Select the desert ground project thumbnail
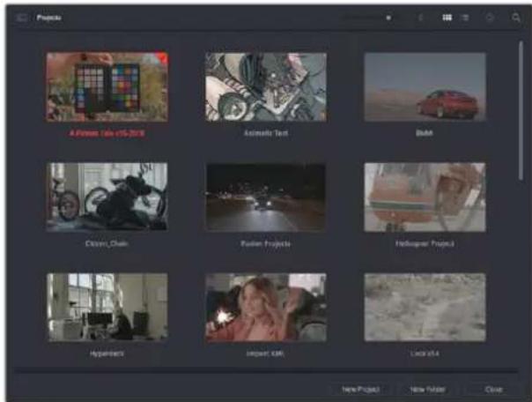Viewport: 532px width, 402px height. [425, 308]
